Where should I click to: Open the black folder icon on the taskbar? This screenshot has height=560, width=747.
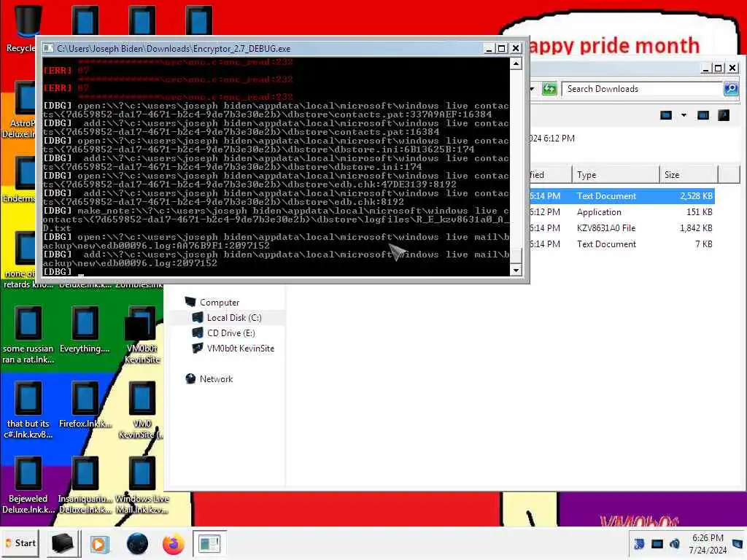pyautogui.click(x=63, y=543)
